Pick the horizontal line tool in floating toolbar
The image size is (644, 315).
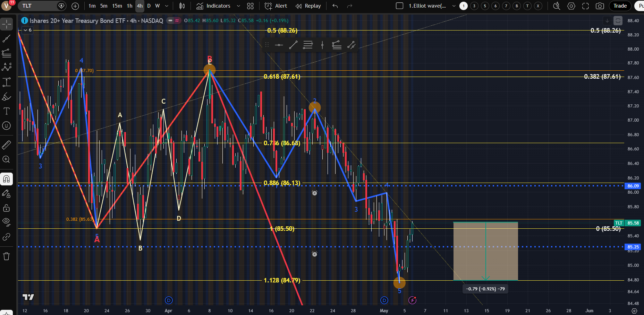click(279, 45)
